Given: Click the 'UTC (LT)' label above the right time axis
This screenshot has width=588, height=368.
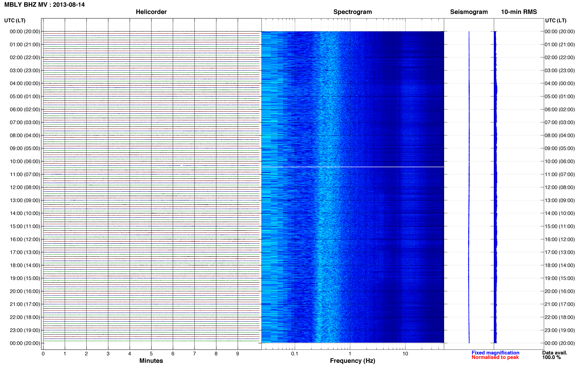Looking at the screenshot, I should point(556,20).
